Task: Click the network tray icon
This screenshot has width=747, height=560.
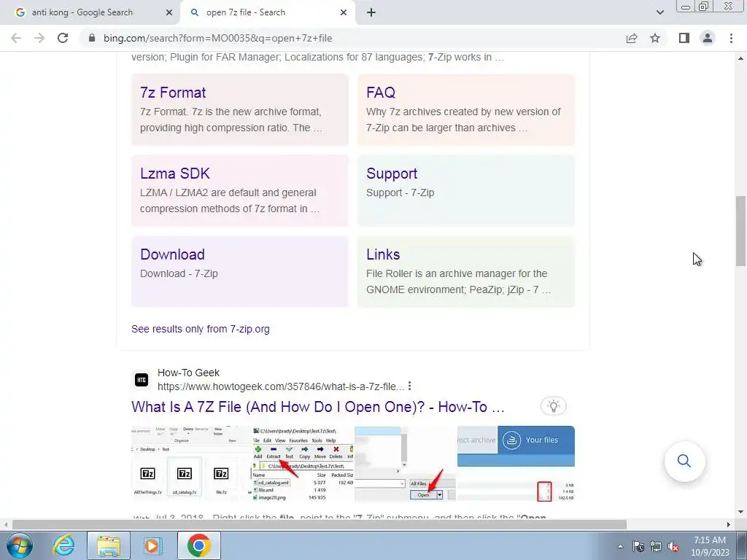Action: 656,546
